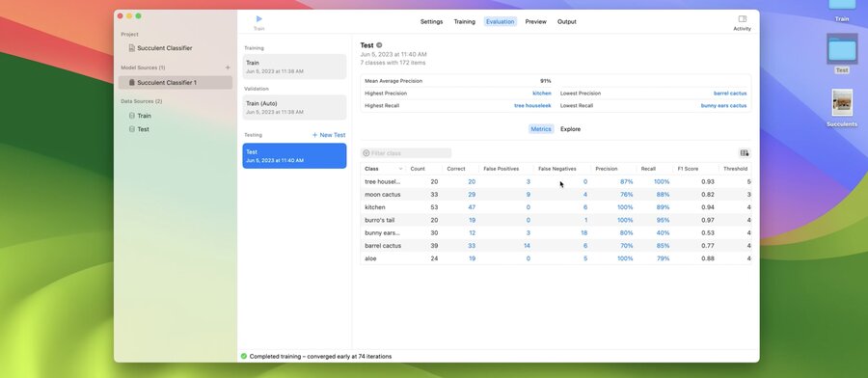Click the green completed-training status icon
Screen dimensions: 868x378
click(x=244, y=357)
